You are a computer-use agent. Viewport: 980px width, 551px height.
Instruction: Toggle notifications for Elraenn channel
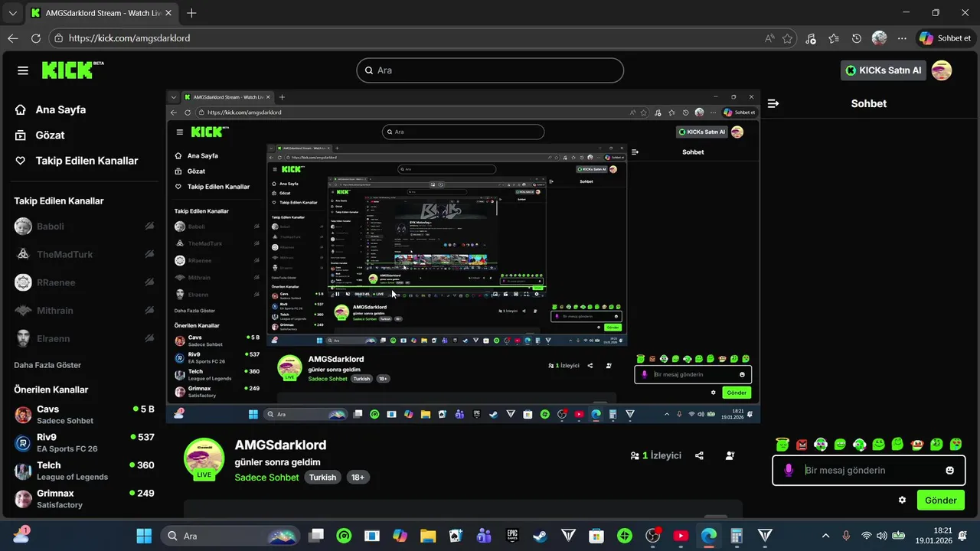(149, 338)
